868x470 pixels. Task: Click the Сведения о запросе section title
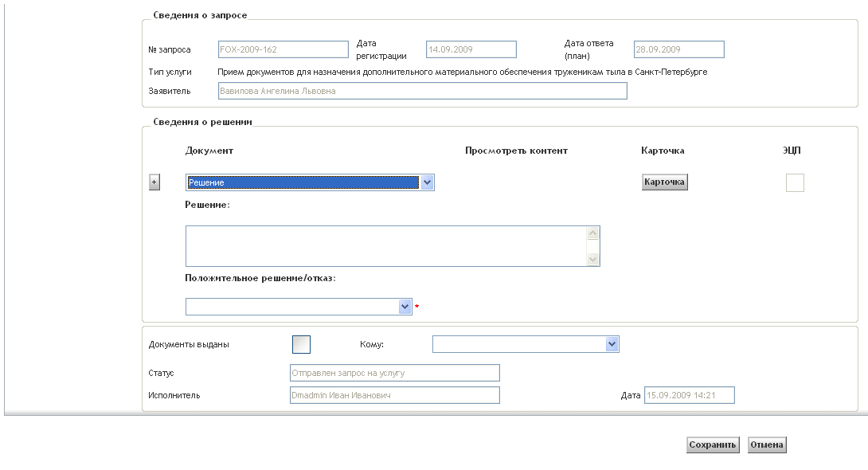tap(200, 15)
